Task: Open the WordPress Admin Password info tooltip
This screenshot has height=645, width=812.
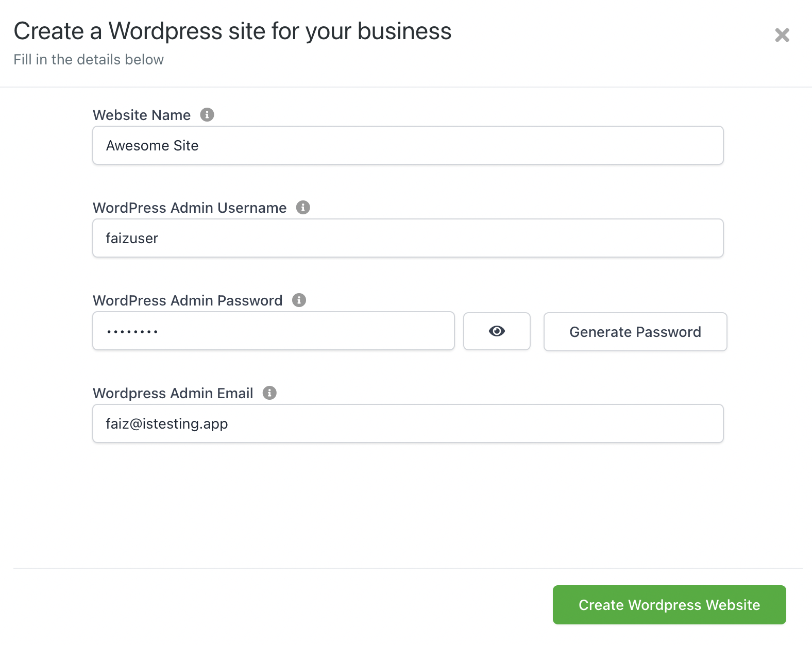Action: coord(299,300)
